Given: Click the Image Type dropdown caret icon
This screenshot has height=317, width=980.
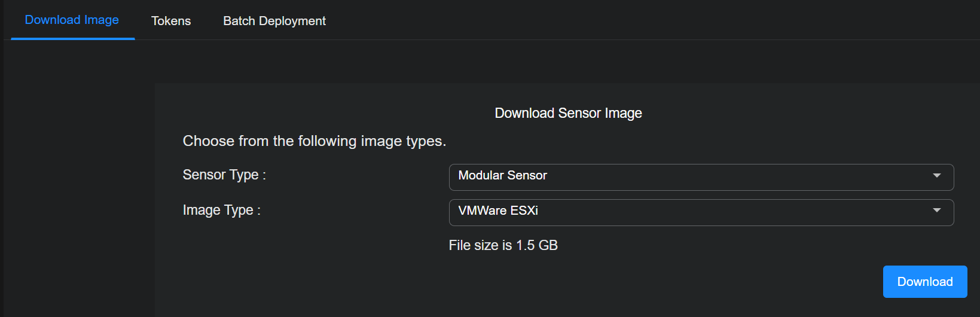Looking at the screenshot, I should pyautogui.click(x=936, y=211).
